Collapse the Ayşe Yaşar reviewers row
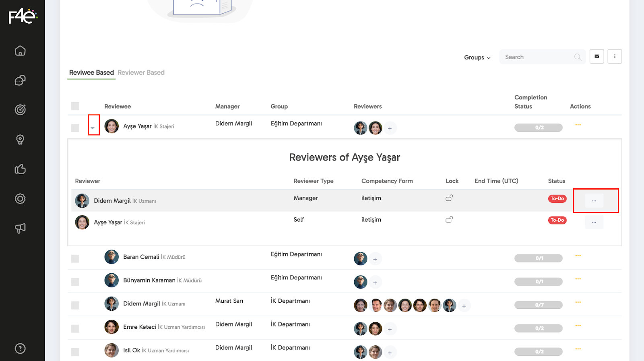The width and height of the screenshot is (644, 361). click(93, 128)
